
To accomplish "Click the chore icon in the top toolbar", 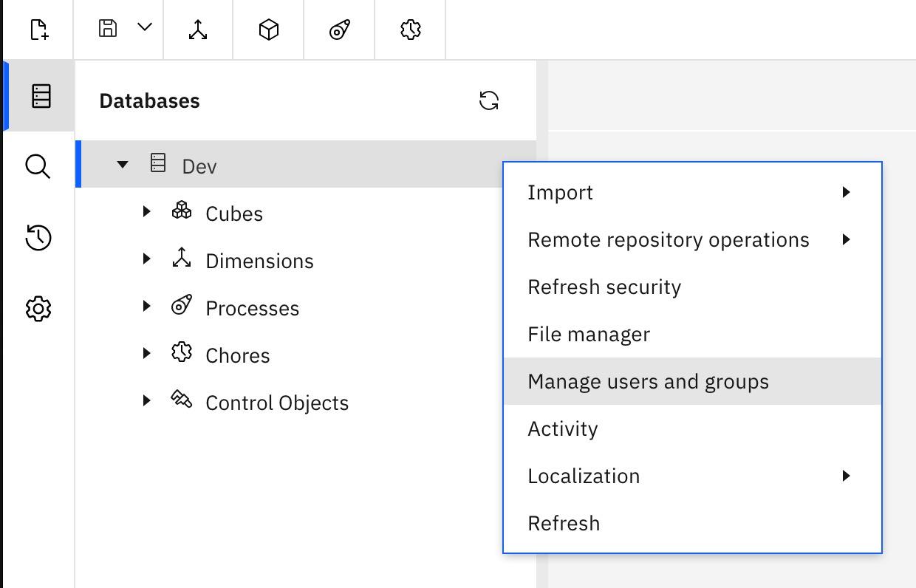I will 410,30.
